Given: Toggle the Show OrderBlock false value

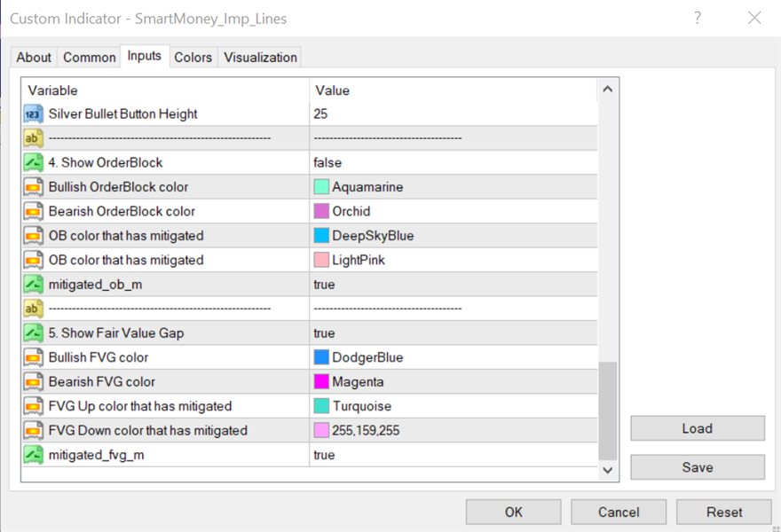Looking at the screenshot, I should (x=327, y=162).
